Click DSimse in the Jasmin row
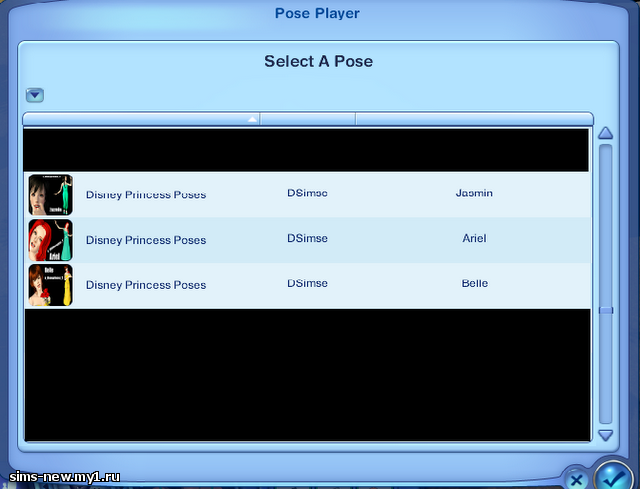Image resolution: width=640 pixels, height=489 pixels. [x=307, y=193]
